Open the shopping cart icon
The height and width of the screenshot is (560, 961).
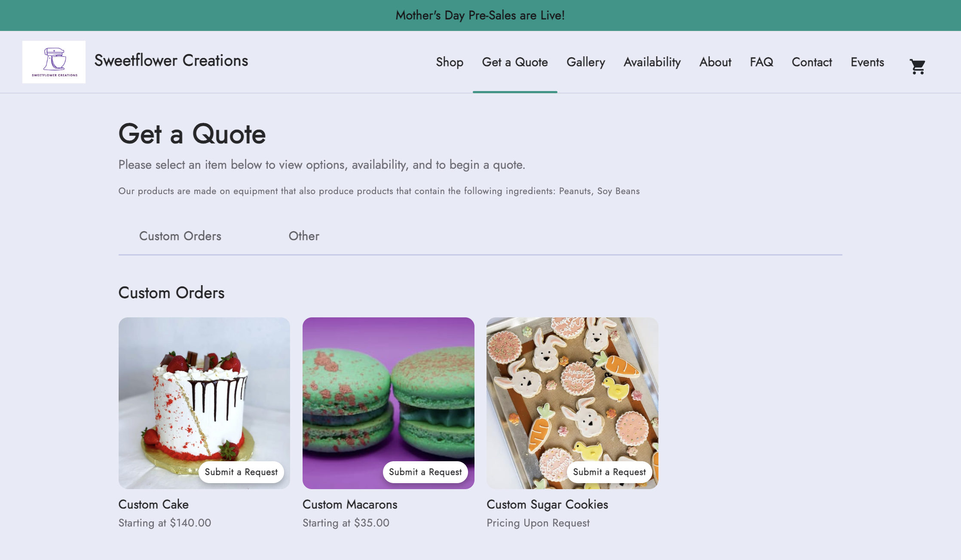pyautogui.click(x=917, y=67)
